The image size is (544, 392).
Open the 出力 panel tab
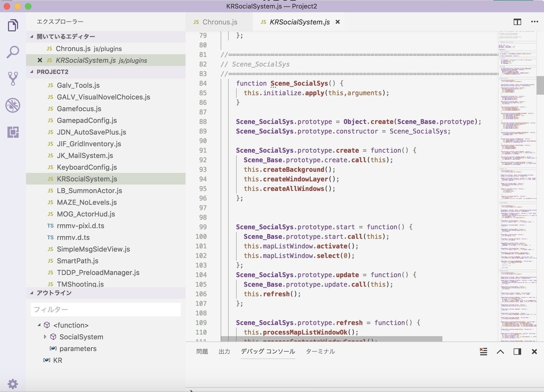224,351
